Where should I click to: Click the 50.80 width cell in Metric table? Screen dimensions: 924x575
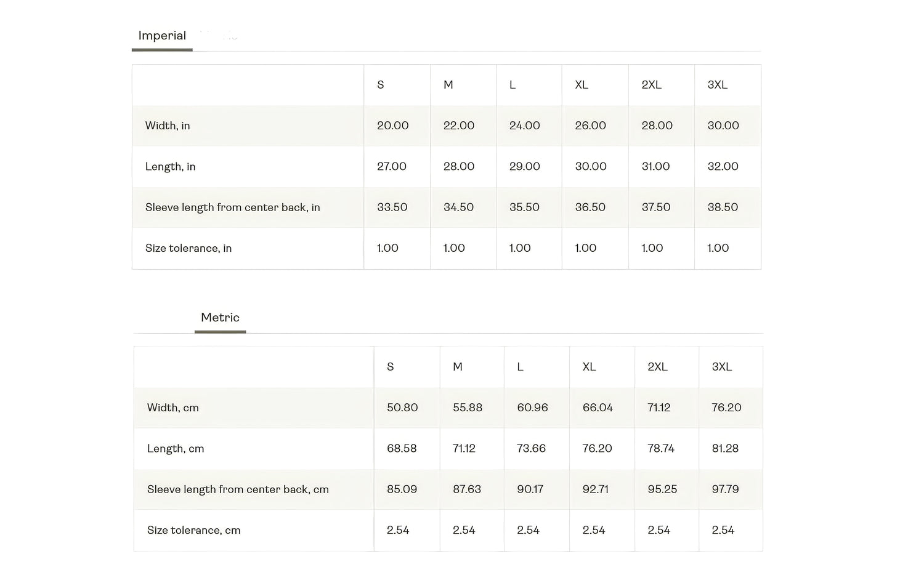click(402, 408)
